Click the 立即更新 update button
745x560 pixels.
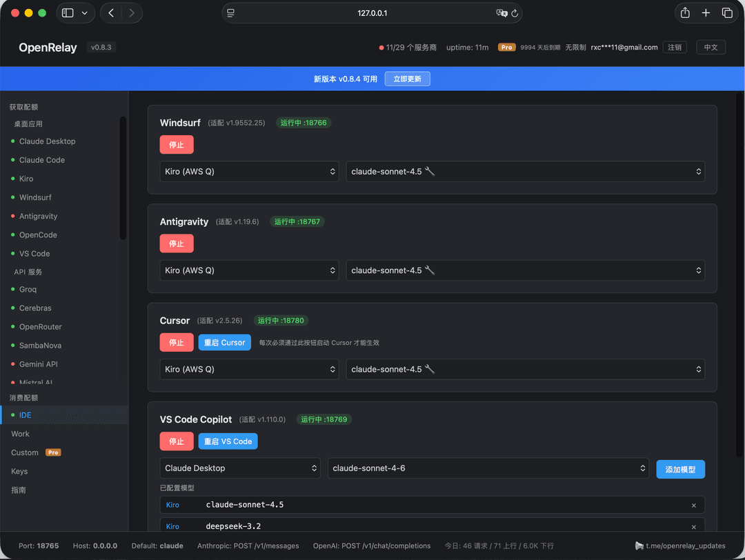point(407,79)
